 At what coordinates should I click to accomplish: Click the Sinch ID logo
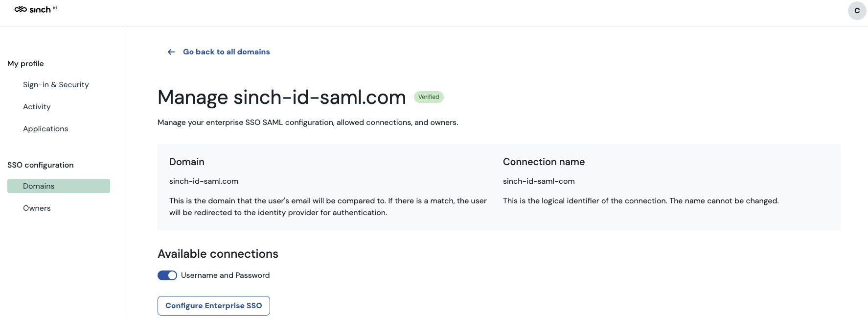[35, 9]
